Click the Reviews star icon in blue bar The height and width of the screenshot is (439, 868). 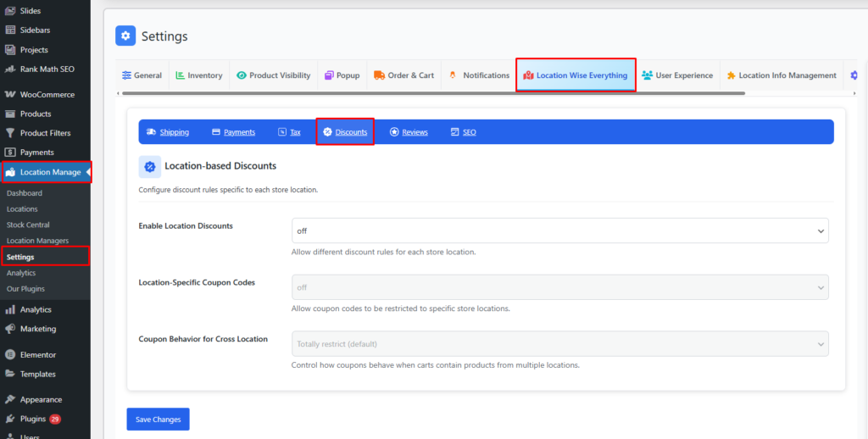(394, 132)
